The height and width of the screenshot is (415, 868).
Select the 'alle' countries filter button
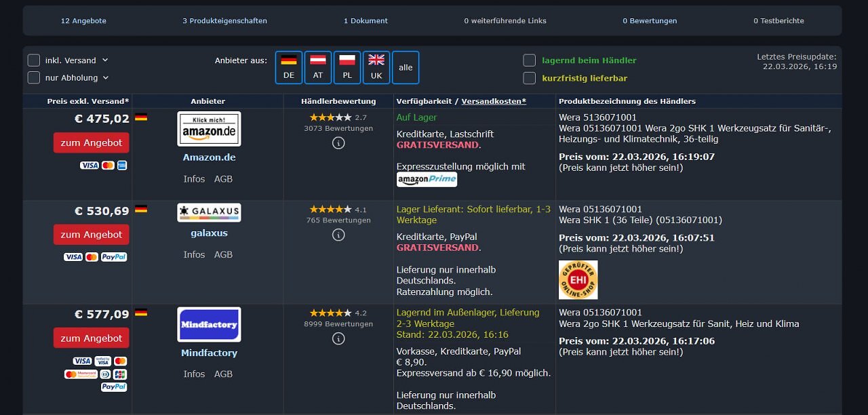point(406,68)
